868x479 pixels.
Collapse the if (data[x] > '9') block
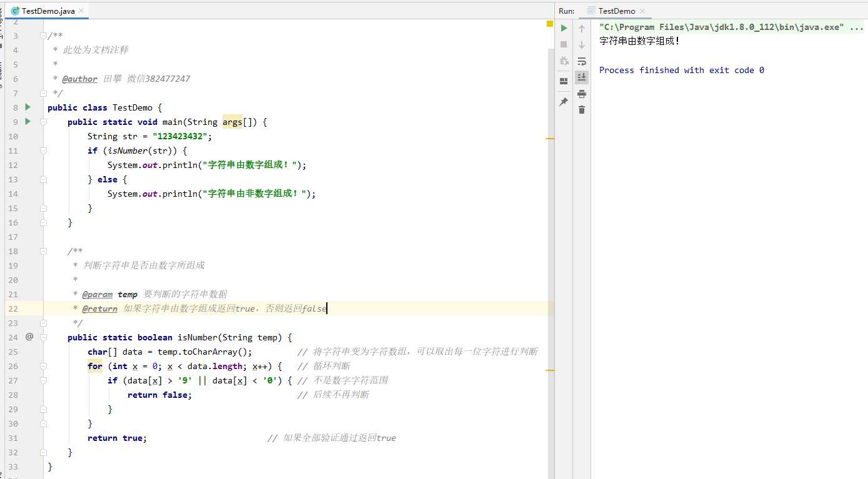44,380
